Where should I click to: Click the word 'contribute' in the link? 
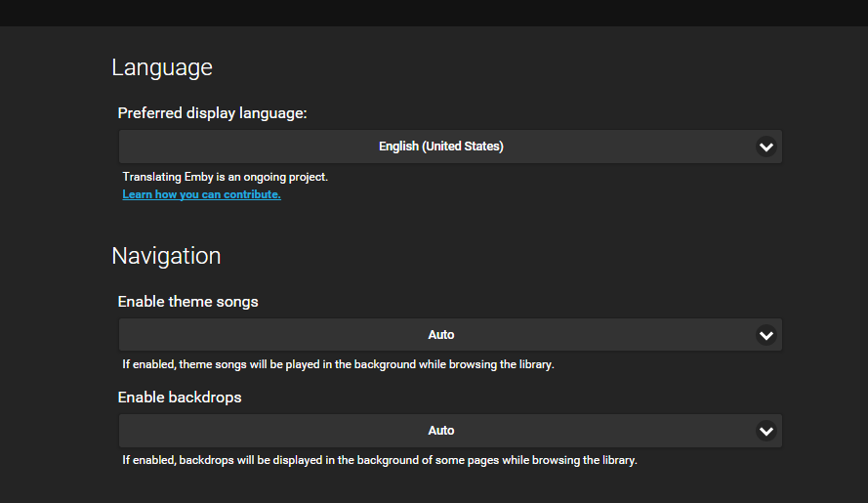252,194
